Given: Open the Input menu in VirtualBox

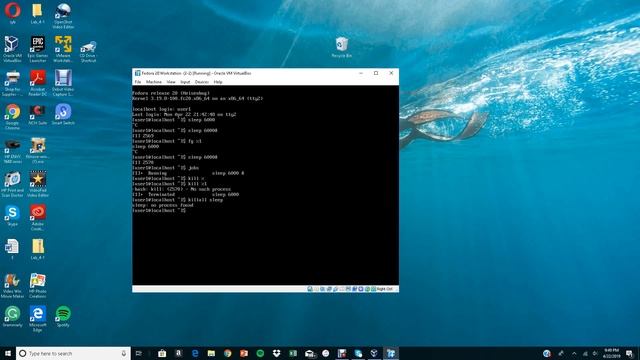Looking at the screenshot, I should coord(185,82).
